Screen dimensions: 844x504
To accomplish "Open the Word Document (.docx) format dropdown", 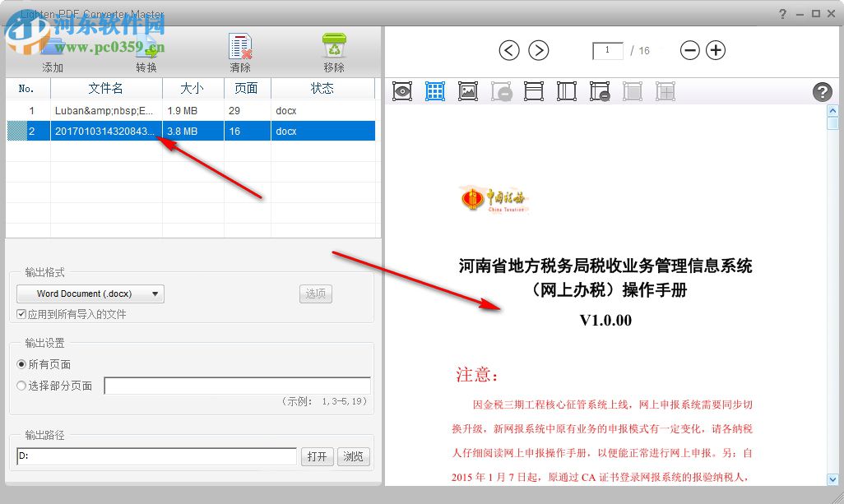I will [90, 294].
